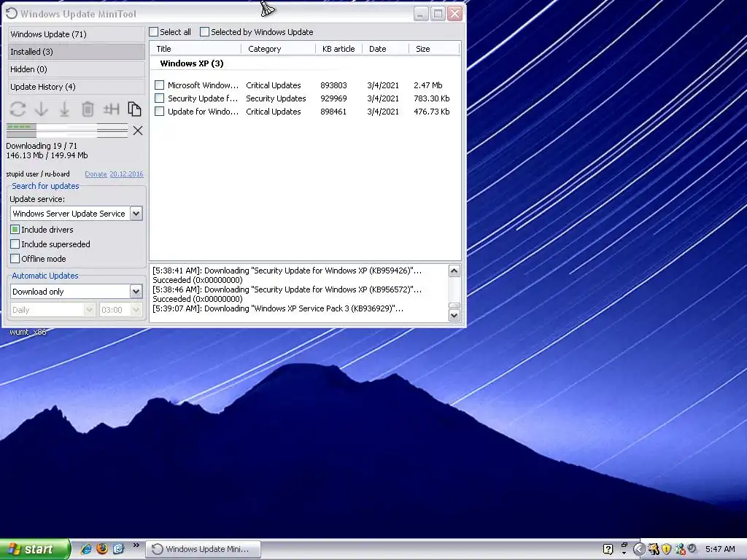Open the Update History (4) tab

tap(76, 87)
